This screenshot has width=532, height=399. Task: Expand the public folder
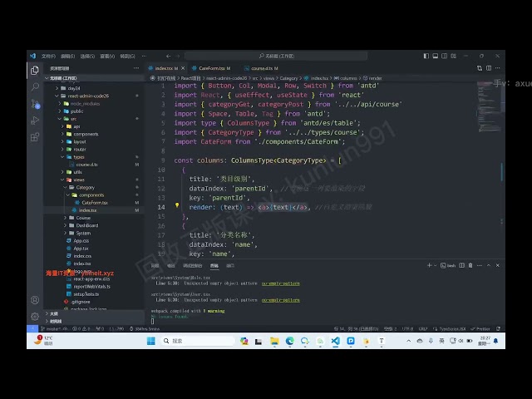click(76, 111)
